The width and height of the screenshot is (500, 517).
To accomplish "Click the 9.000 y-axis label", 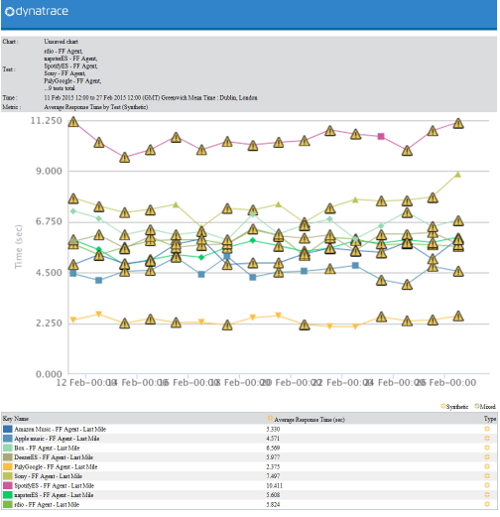I will pos(49,171).
